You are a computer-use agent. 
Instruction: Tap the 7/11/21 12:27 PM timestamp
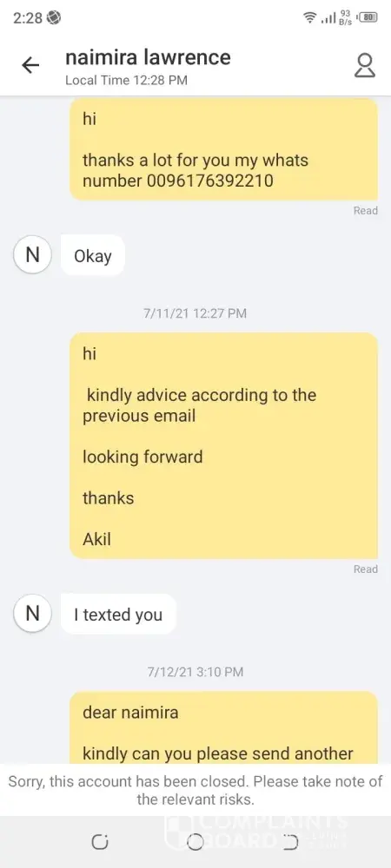point(195,313)
